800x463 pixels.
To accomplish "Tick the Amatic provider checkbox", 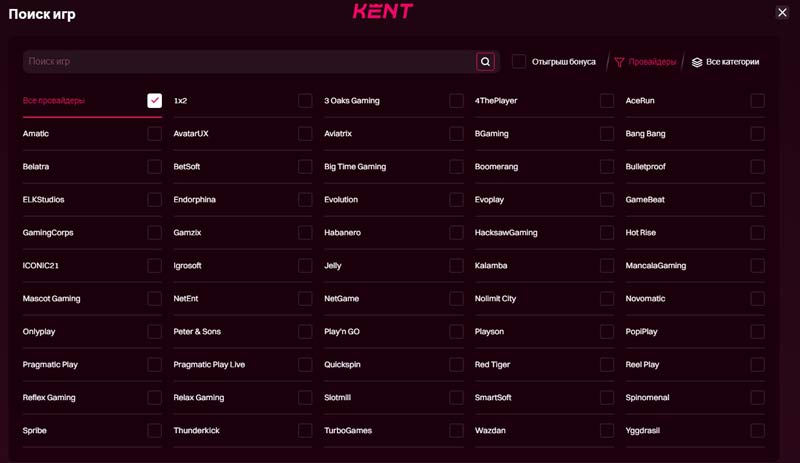I will (x=154, y=134).
